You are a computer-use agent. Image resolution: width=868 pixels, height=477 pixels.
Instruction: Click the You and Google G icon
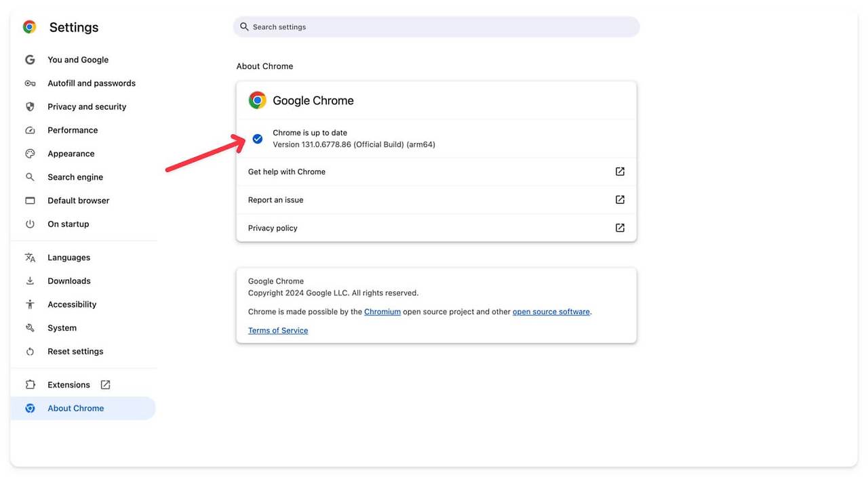[x=30, y=60]
